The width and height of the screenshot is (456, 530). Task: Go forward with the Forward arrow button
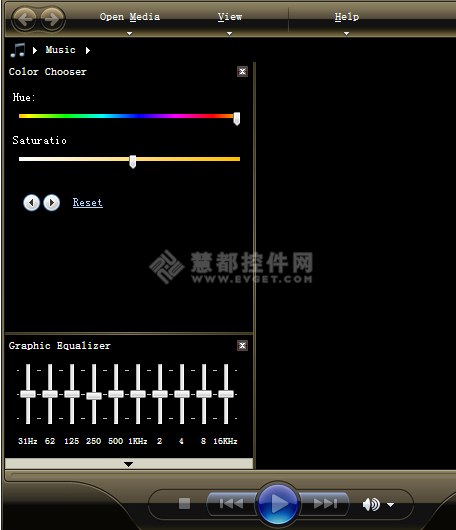pos(52,19)
